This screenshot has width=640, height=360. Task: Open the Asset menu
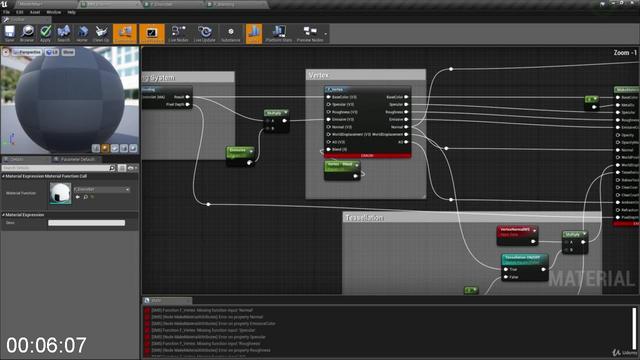point(35,12)
